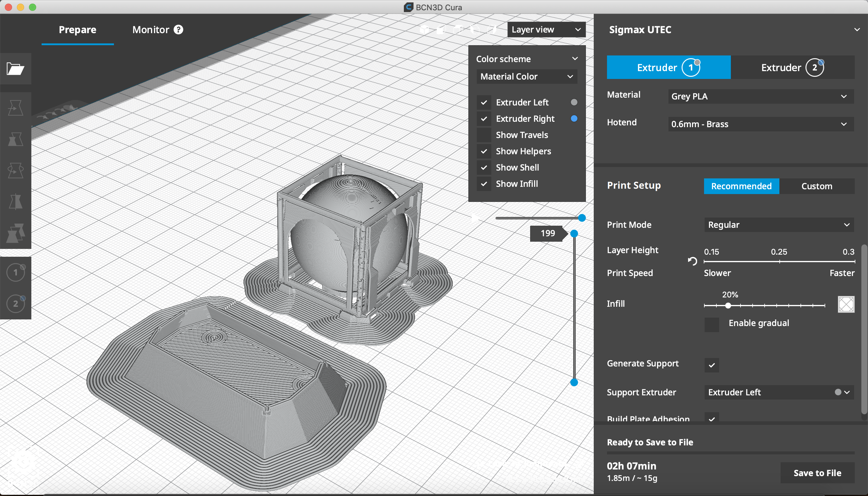
Task: Uncheck Generate Support checkbox
Action: click(712, 365)
